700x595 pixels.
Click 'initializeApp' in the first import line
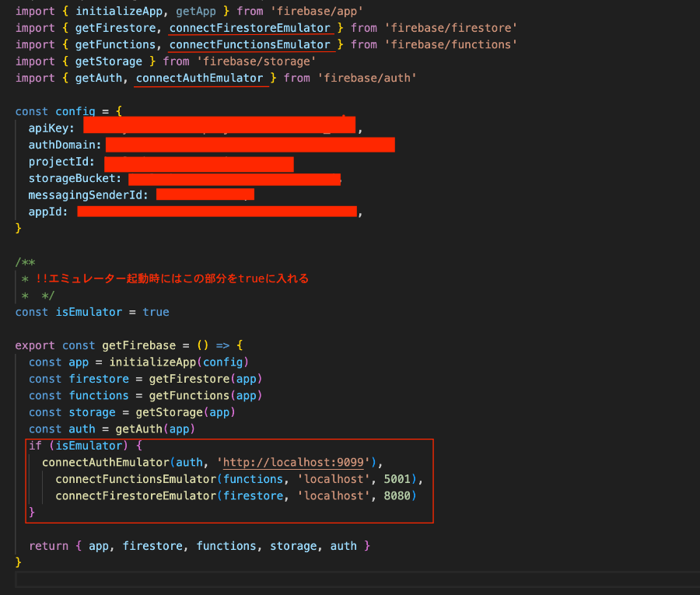[x=119, y=11]
